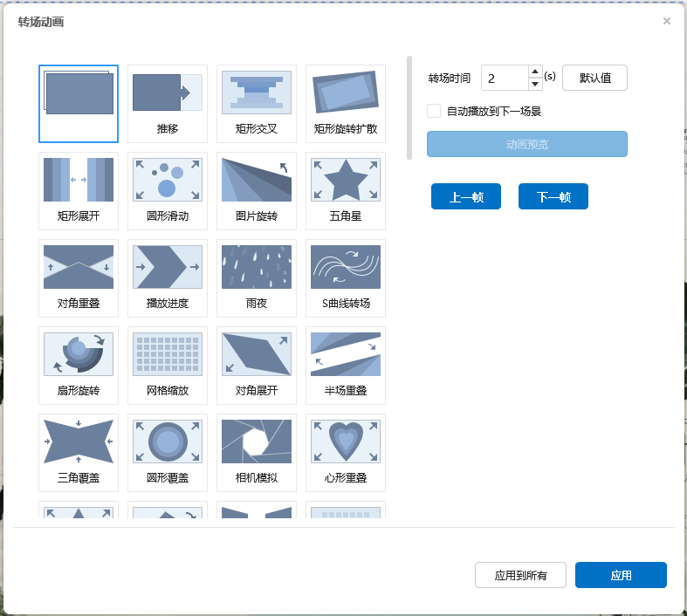
Task: Go to previous frame with 上一帧
Action: (466, 196)
